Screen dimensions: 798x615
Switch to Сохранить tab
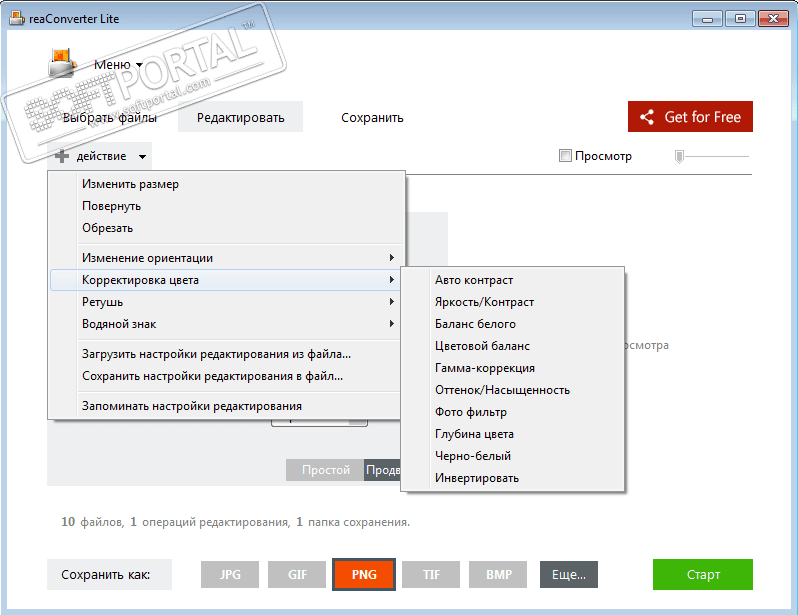click(x=372, y=118)
